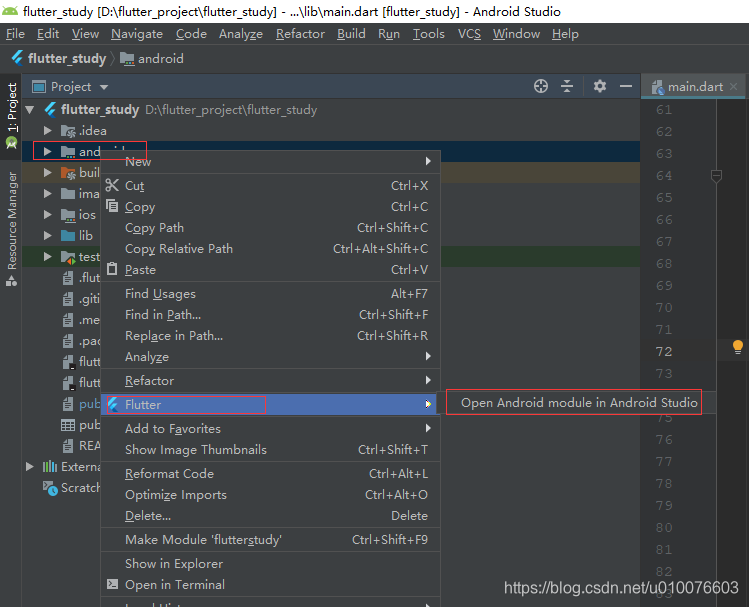Select Copy Path from context menu
The width and height of the screenshot is (749, 607).
pos(270,228)
